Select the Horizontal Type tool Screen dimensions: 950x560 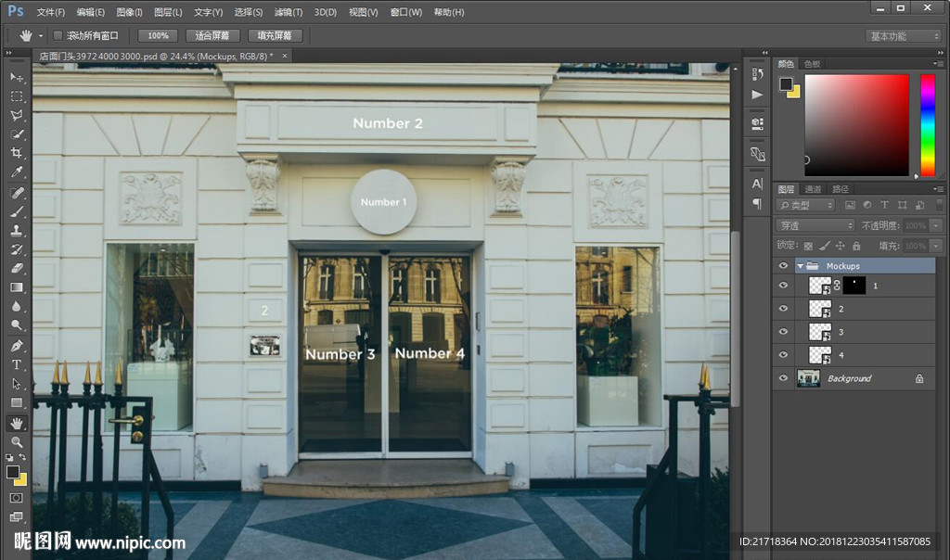point(16,364)
